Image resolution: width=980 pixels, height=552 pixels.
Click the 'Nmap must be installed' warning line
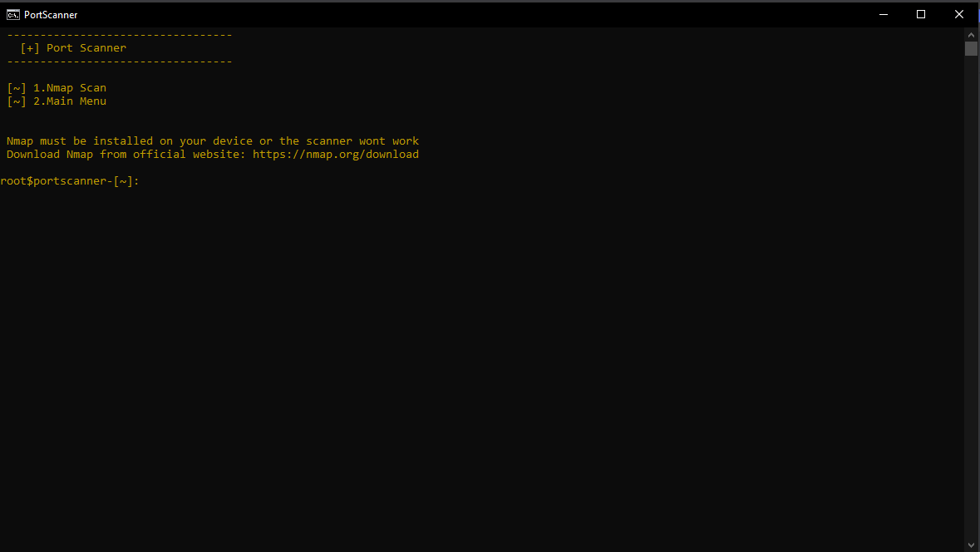click(213, 141)
